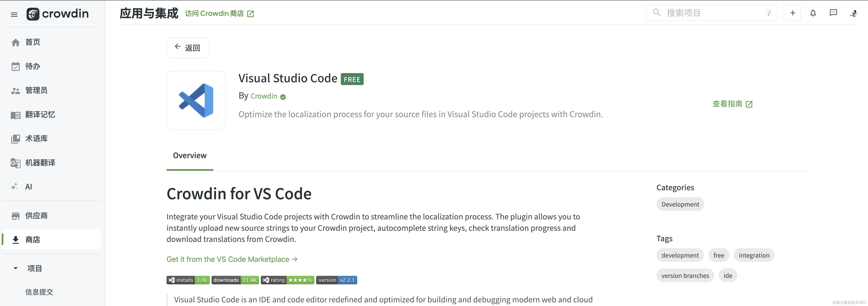Select 商店 store menu item
The image size is (868, 306).
[33, 240]
